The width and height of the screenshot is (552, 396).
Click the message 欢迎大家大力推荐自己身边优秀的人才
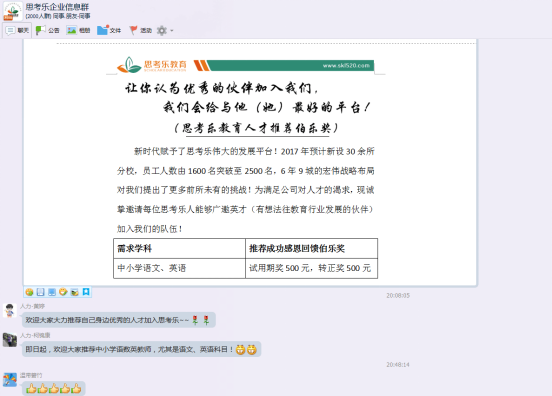click(x=119, y=320)
